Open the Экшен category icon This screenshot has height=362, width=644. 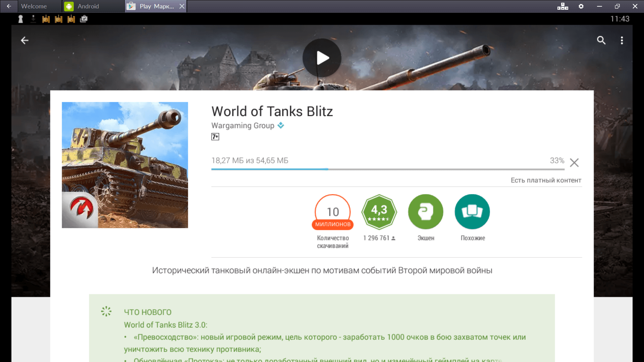pyautogui.click(x=425, y=212)
